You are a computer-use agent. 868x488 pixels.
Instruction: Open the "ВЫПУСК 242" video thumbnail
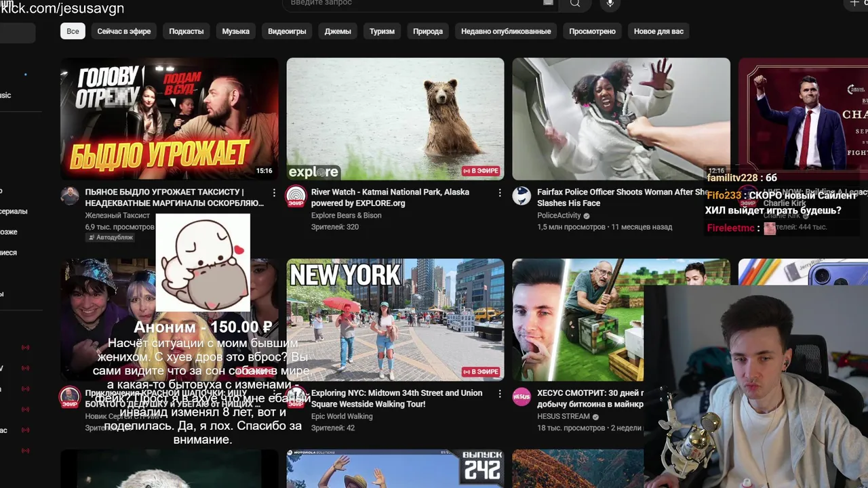pyautogui.click(x=395, y=469)
